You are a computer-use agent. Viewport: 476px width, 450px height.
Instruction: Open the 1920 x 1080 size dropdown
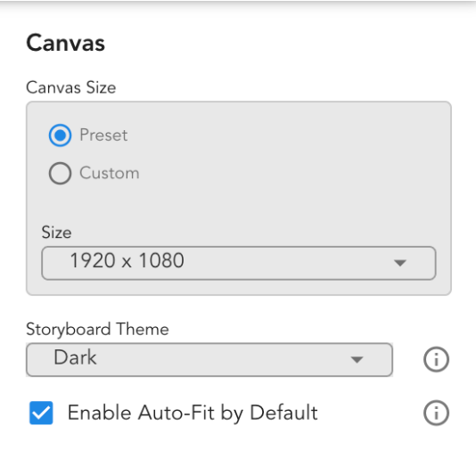point(239,263)
